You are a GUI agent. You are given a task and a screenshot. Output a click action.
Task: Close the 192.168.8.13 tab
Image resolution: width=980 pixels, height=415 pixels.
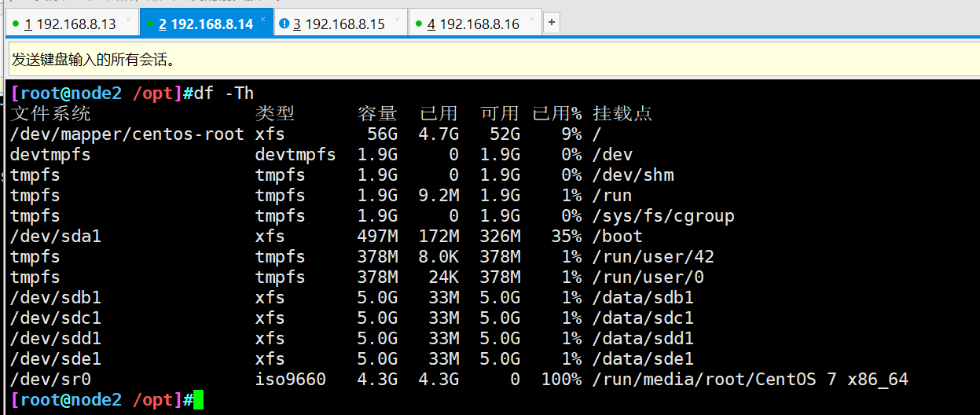click(x=129, y=19)
